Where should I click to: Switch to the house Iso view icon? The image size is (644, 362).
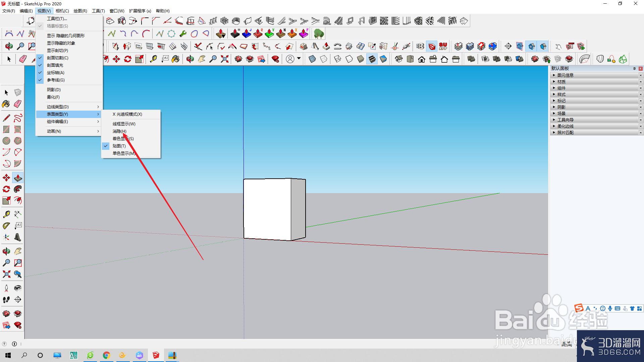tap(398, 59)
